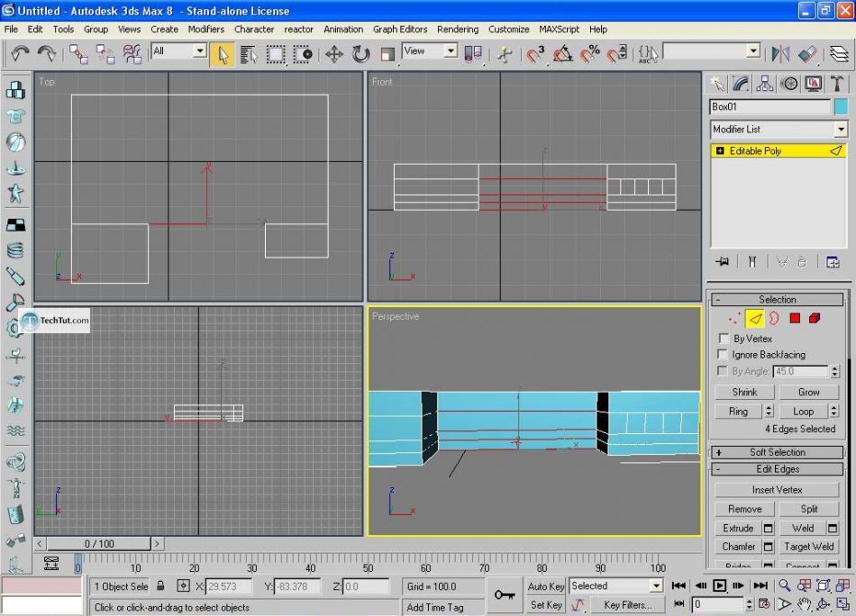Open the Chamfer settings box
Image resolution: width=856 pixels, height=616 pixels.
(768, 547)
